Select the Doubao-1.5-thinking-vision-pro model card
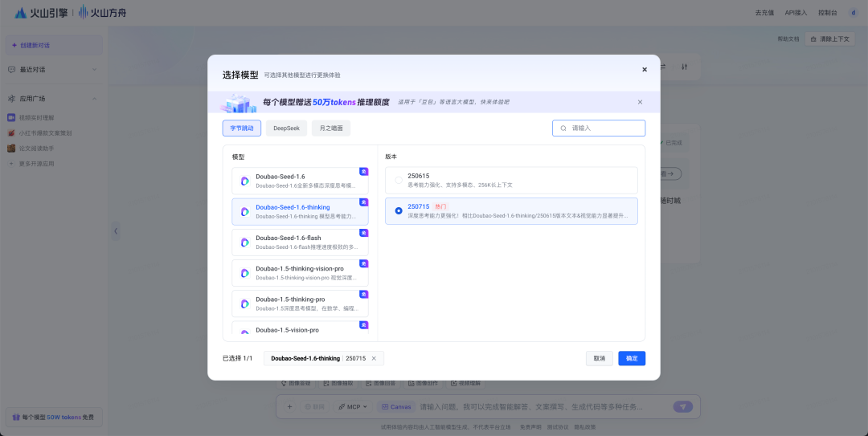868x436 pixels. pos(300,273)
